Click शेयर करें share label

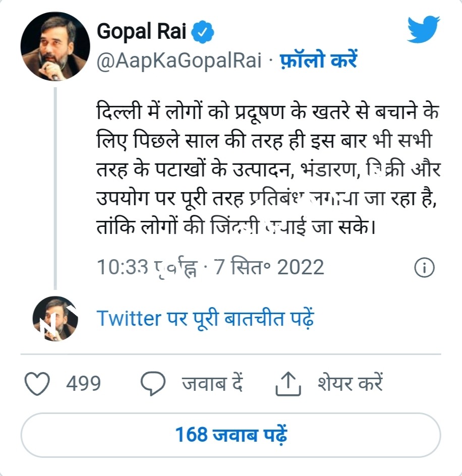pos(350,383)
